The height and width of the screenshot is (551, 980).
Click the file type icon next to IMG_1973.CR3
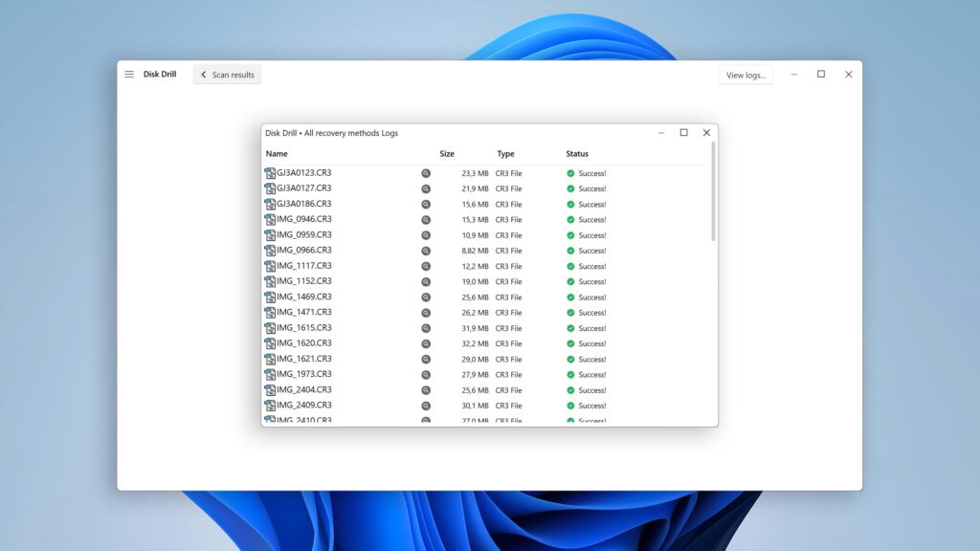coord(269,374)
